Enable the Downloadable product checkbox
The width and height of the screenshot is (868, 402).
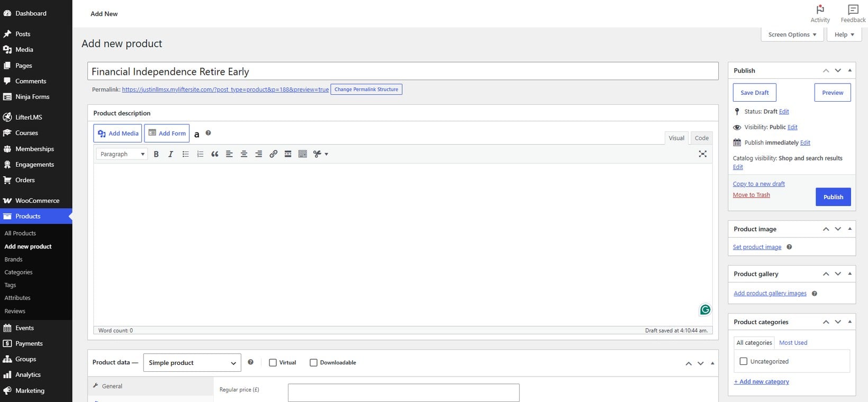[313, 363]
